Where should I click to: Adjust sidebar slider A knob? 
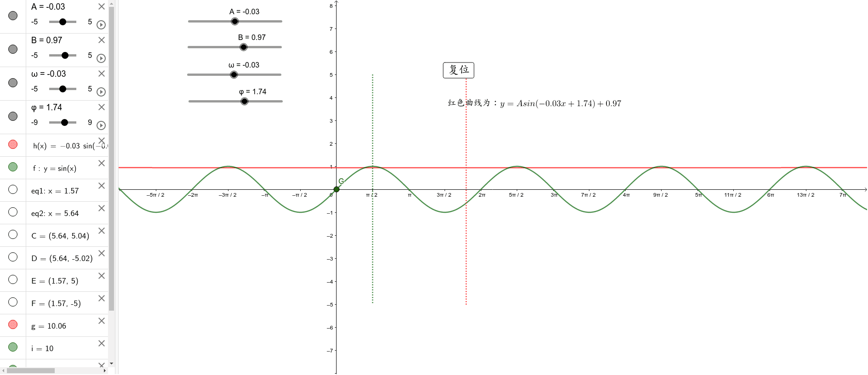click(x=63, y=22)
